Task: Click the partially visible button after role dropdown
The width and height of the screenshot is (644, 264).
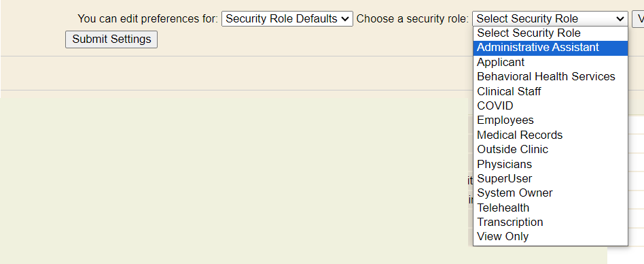Action: pyautogui.click(x=638, y=19)
